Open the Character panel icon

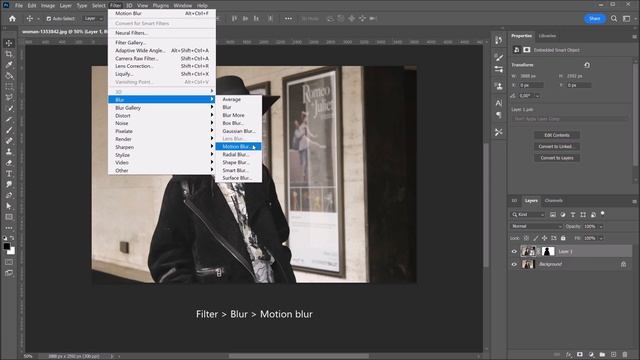499,103
